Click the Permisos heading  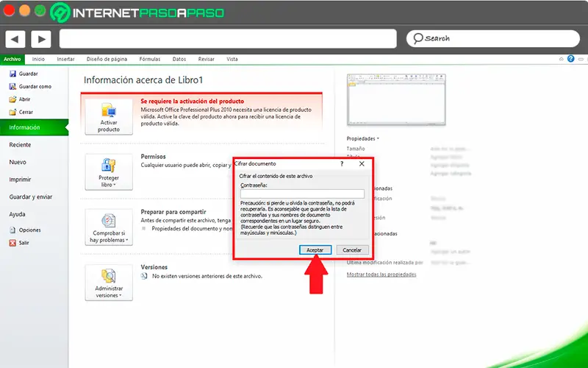[x=153, y=157]
